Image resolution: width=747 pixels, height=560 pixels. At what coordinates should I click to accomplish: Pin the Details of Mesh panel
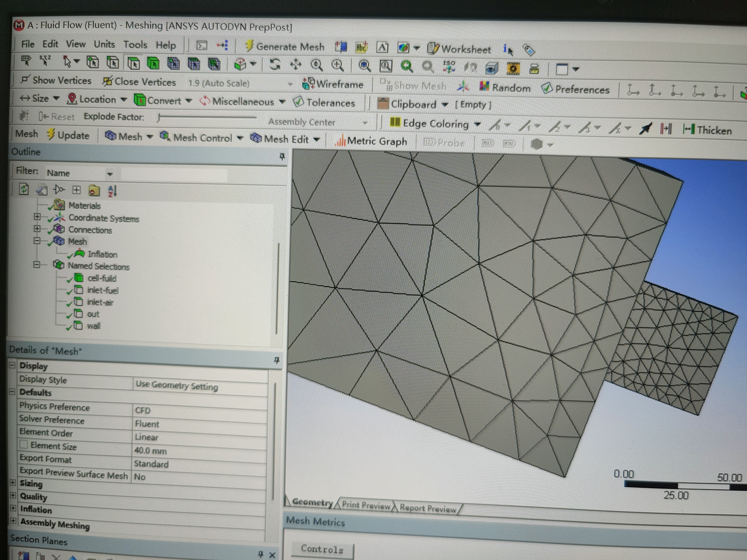(x=277, y=360)
